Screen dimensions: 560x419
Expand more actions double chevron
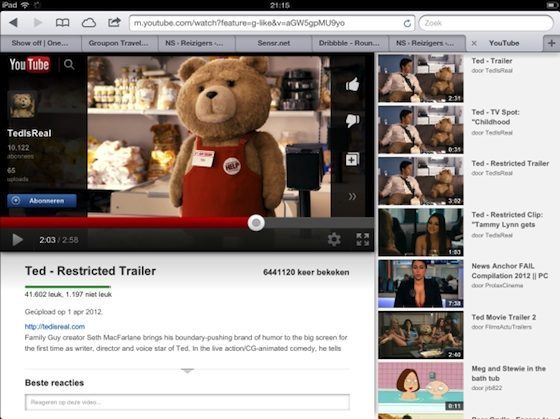(352, 196)
